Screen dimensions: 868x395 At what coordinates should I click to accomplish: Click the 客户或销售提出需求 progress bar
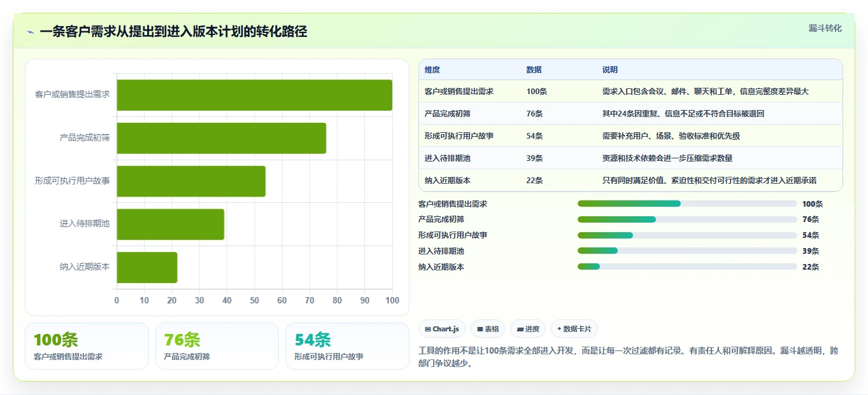(x=687, y=204)
